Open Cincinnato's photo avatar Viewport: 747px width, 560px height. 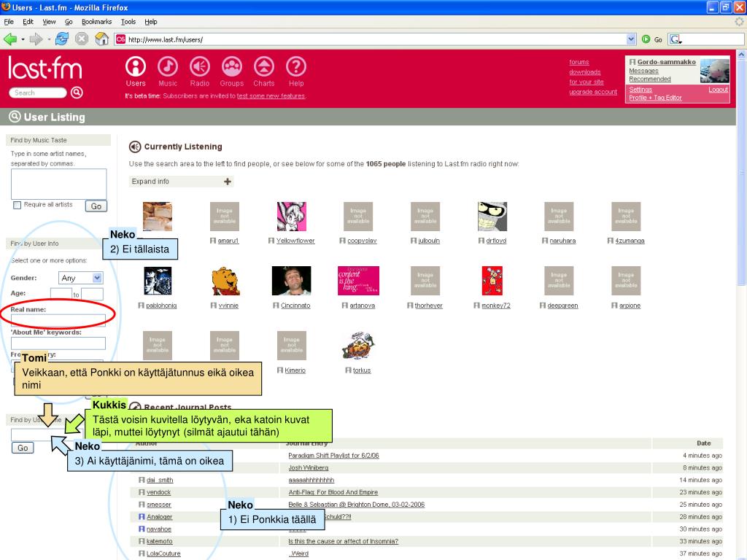pyautogui.click(x=292, y=281)
